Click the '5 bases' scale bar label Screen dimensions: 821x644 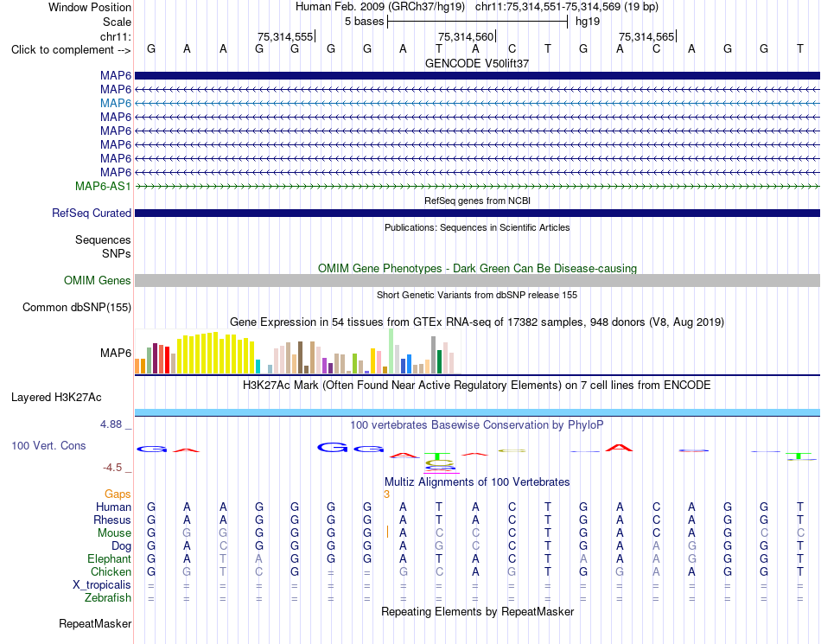coord(365,22)
